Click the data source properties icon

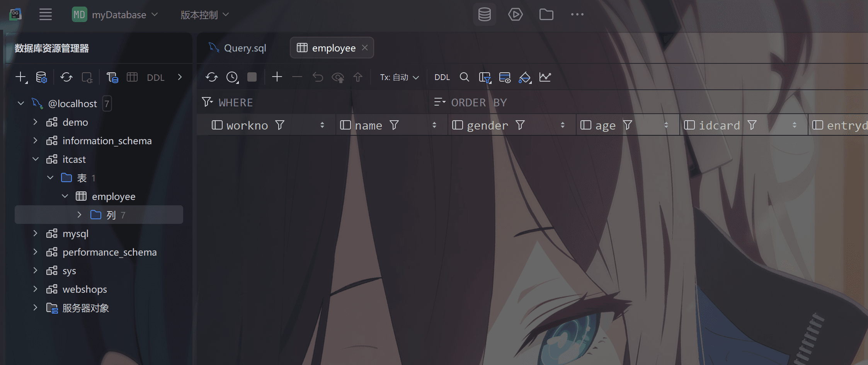pos(41,77)
